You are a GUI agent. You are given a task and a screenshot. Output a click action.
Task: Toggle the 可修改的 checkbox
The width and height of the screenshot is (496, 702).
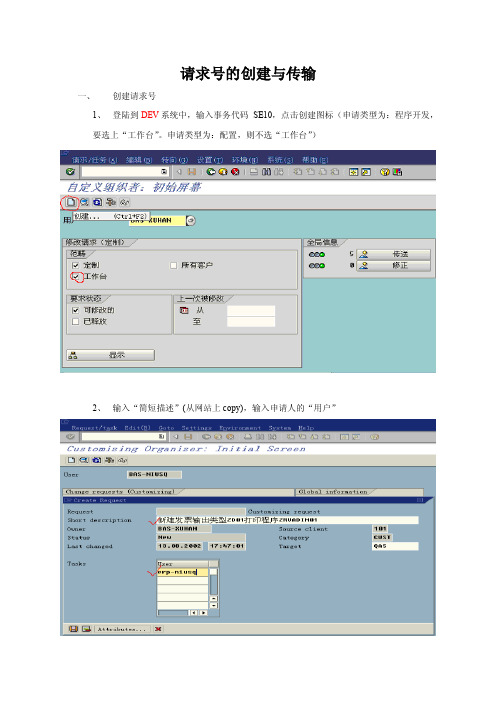click(x=75, y=310)
